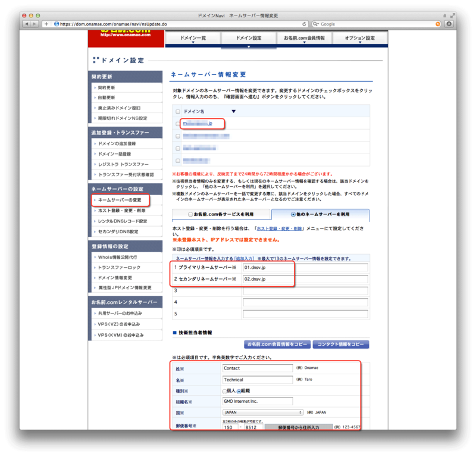
Task: Open ドメイン一覧 tab
Action: click(x=193, y=39)
